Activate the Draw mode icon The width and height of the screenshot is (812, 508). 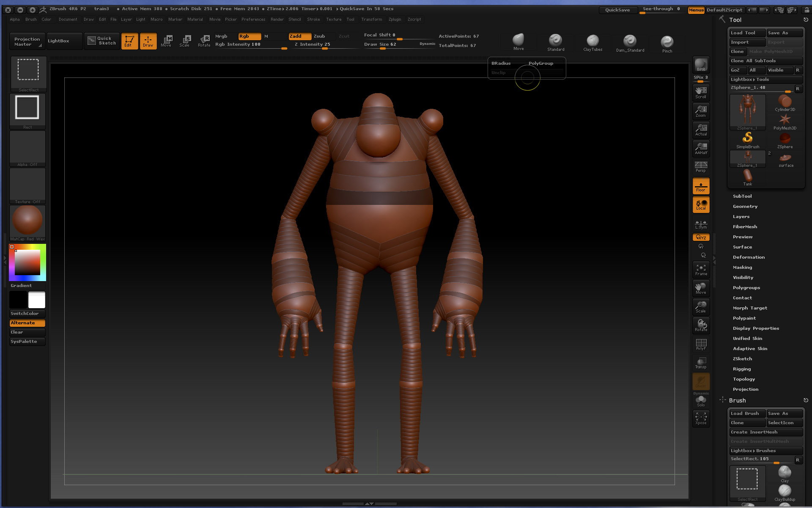click(148, 41)
